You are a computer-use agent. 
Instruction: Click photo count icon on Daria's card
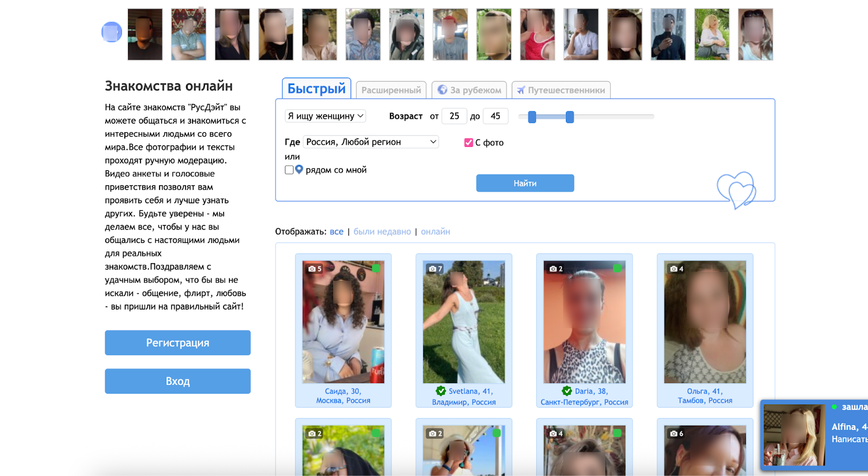coord(556,269)
